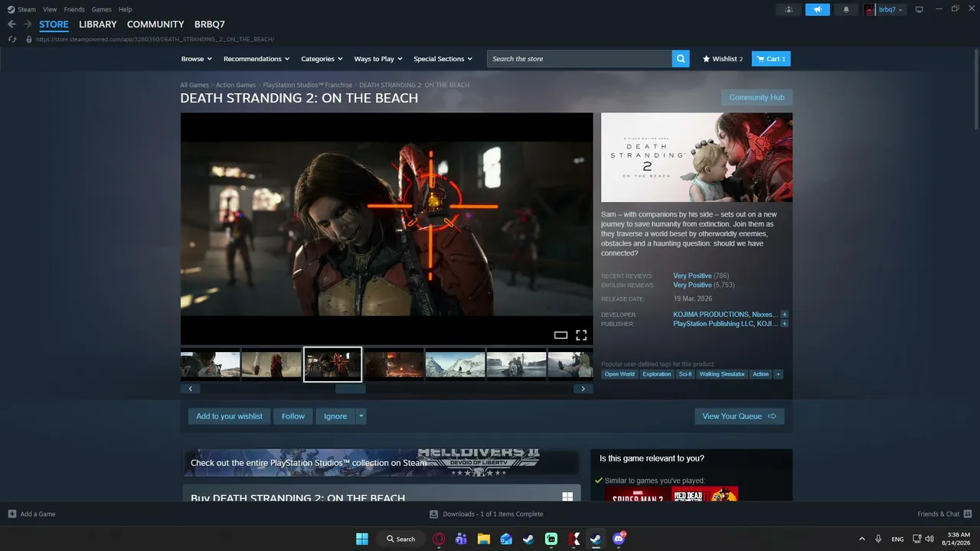The height and width of the screenshot is (551, 980).
Task: Click the screenshot strip horizontal scroll handle
Action: tap(351, 389)
